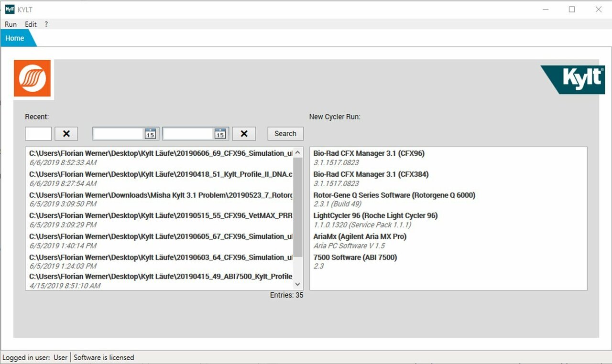Click the 6/5/2019 3:09:50 PM timestamp
The height and width of the screenshot is (364, 612).
tap(63, 204)
